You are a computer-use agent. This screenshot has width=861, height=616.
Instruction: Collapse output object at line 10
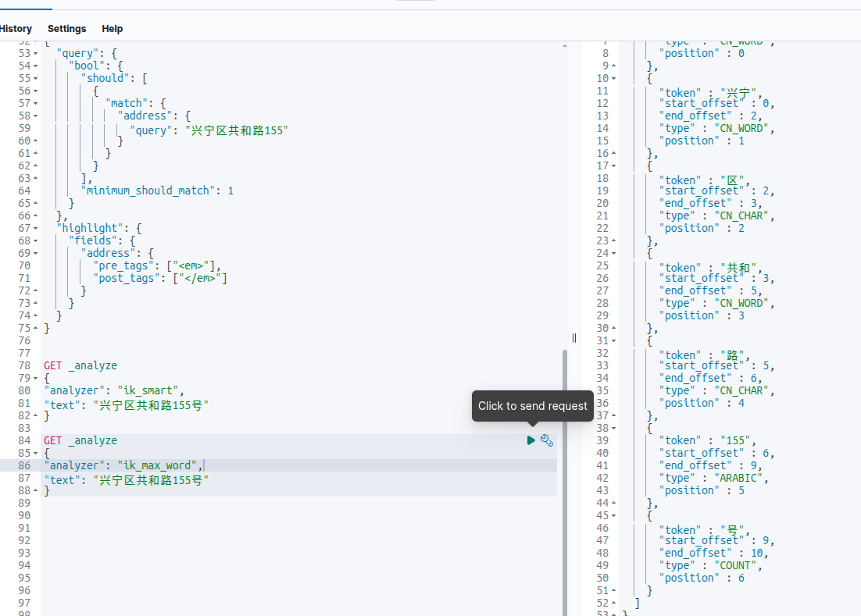click(614, 79)
